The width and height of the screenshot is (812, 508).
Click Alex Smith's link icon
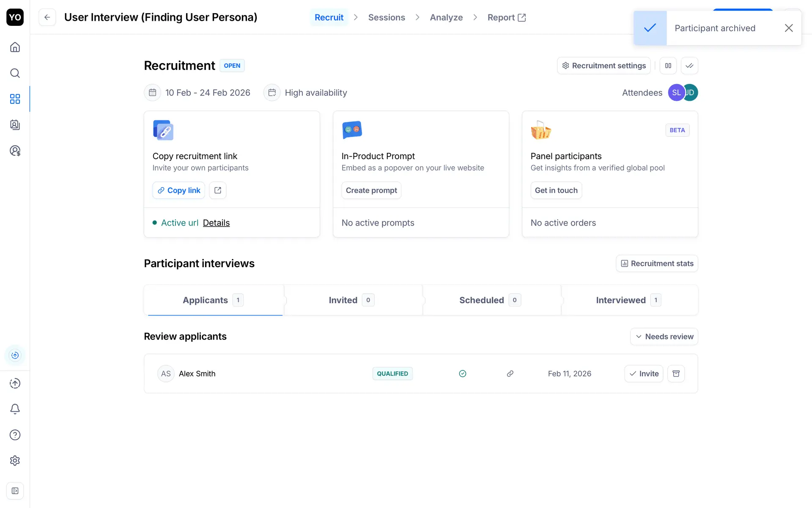510,373
